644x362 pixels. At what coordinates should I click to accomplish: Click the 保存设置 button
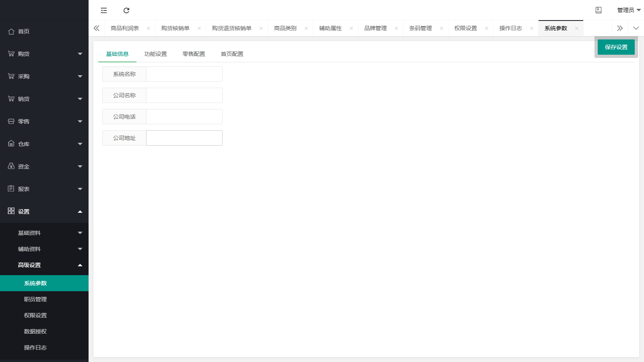tap(616, 47)
